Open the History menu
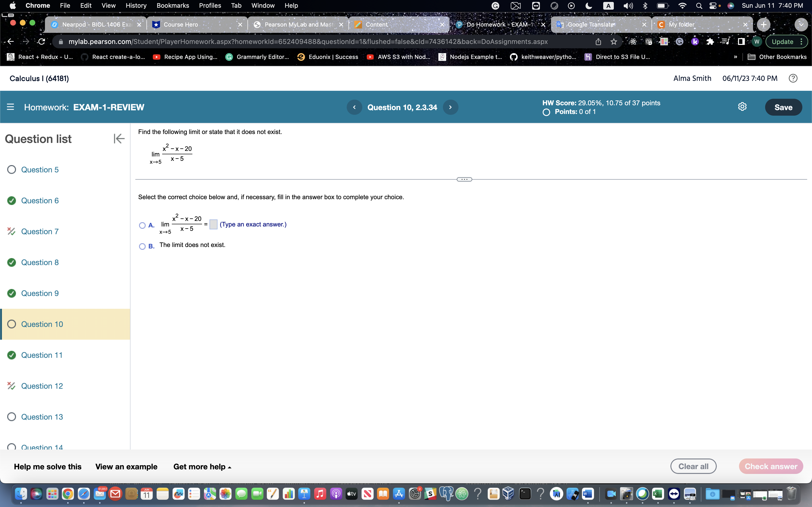 point(136,5)
